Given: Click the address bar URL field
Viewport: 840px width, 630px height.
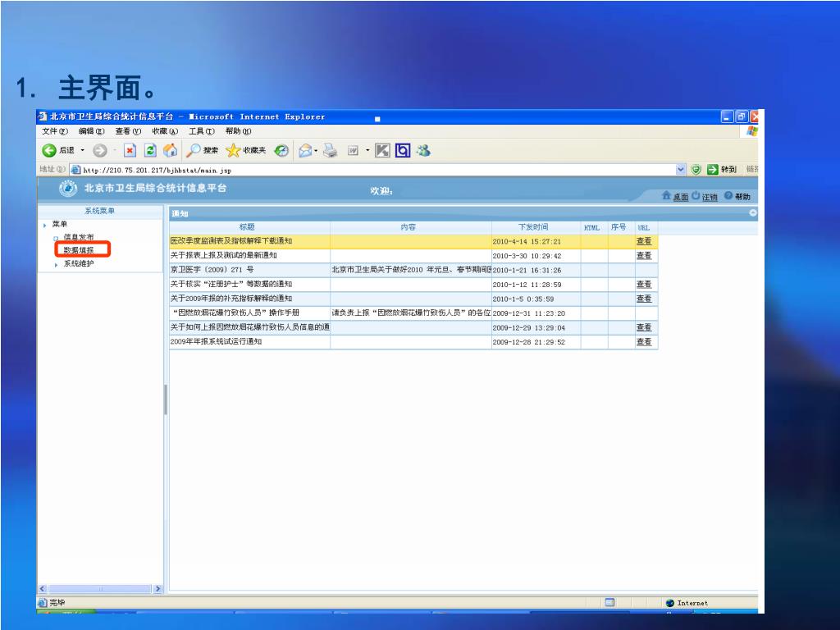Looking at the screenshot, I should click(377, 170).
